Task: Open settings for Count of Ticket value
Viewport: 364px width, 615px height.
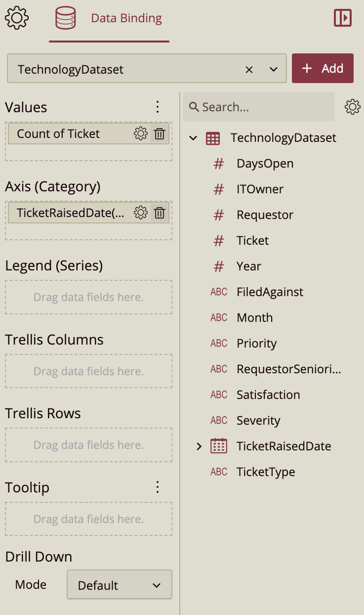Action: [140, 133]
